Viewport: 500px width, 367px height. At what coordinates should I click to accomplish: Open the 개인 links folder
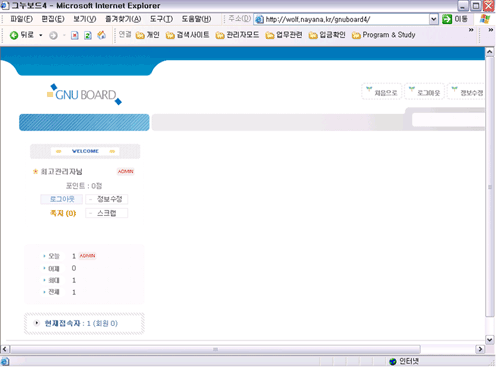[x=148, y=35]
